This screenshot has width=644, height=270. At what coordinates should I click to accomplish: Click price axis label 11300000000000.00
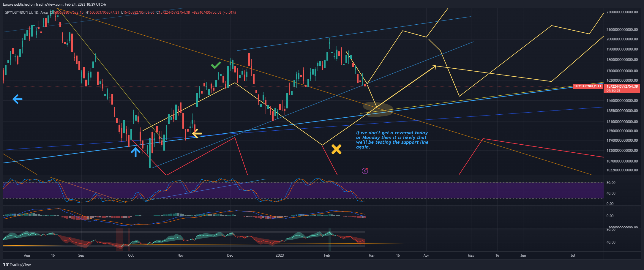[622, 151]
